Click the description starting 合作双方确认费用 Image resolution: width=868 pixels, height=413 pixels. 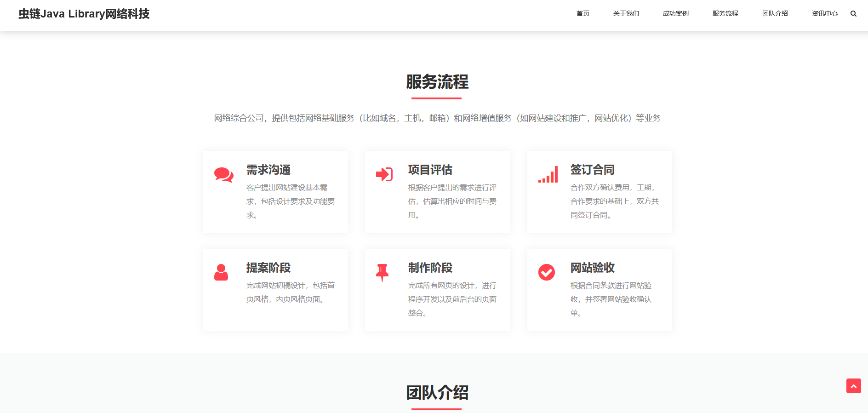[x=615, y=201]
